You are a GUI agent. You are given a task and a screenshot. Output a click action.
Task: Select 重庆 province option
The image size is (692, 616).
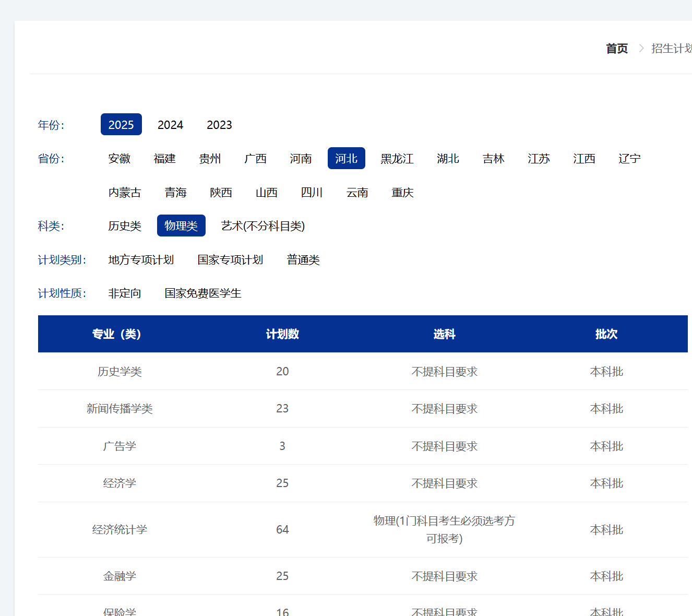pos(402,192)
